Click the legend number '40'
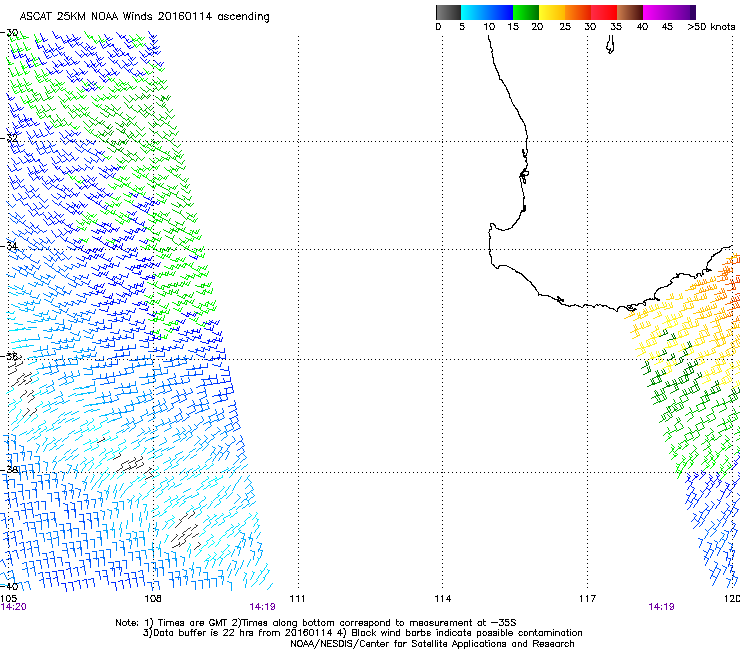Viewport: 740px width, 650px height. (642, 27)
